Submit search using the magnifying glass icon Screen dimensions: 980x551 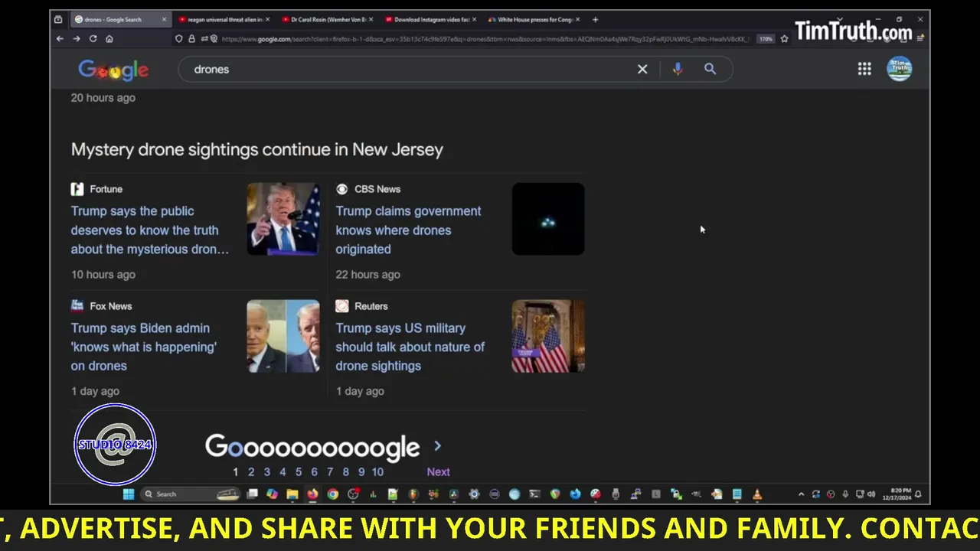710,69
